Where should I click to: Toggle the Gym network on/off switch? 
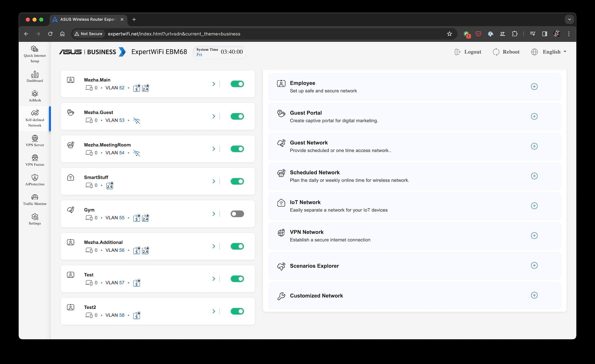[x=237, y=214]
